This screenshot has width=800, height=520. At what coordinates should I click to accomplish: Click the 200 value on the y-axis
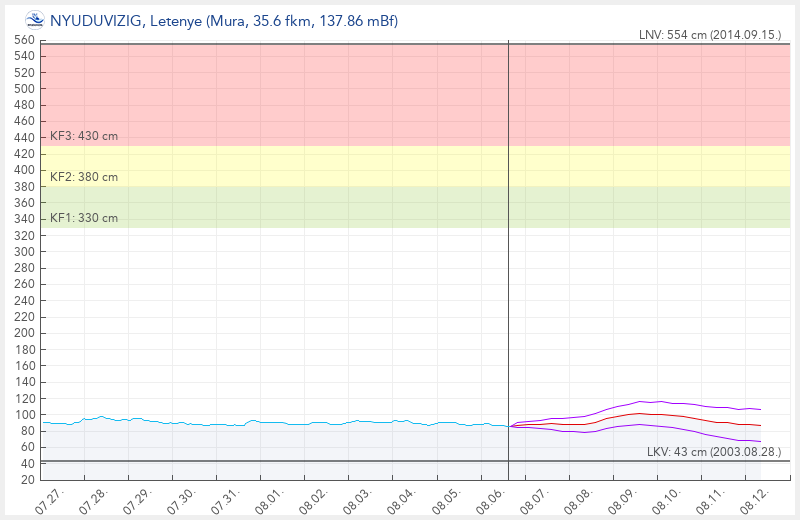(24, 333)
